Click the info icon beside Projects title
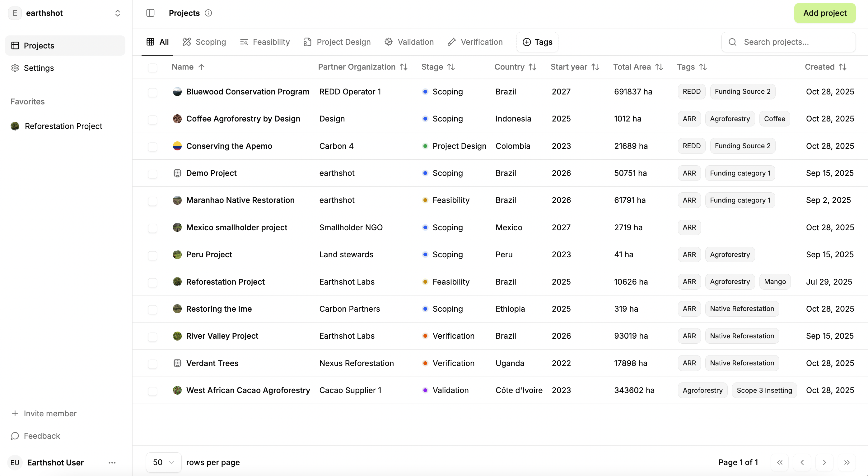 tap(208, 13)
